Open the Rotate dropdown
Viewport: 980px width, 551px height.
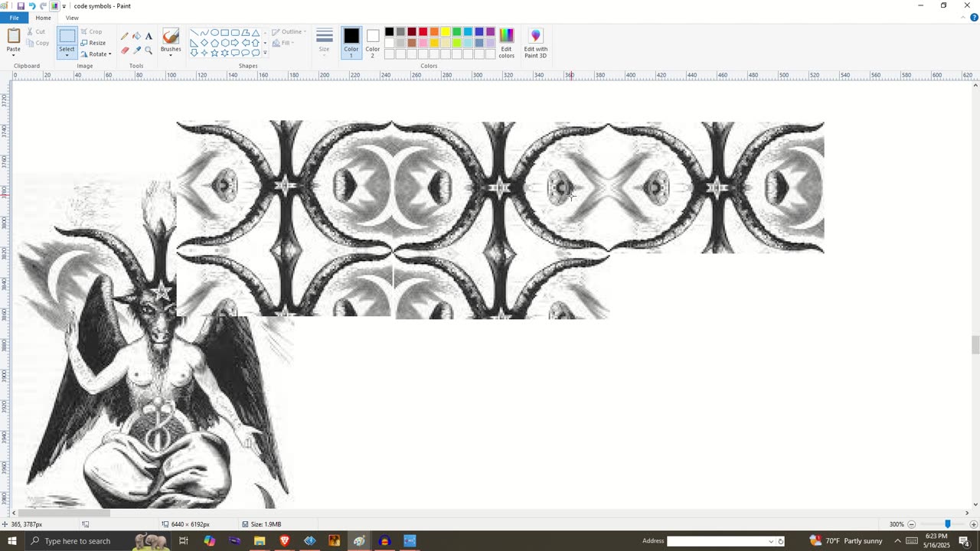click(x=96, y=54)
